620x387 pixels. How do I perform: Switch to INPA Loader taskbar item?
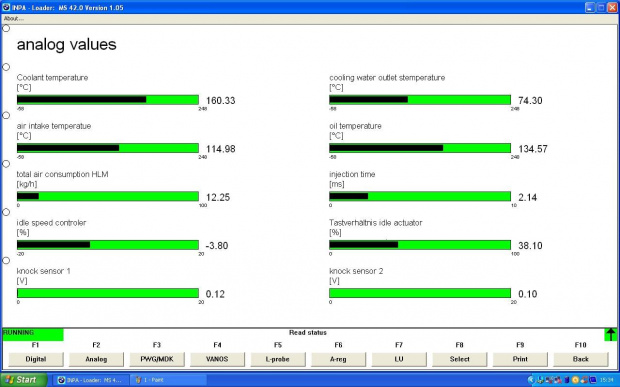pos(91,380)
